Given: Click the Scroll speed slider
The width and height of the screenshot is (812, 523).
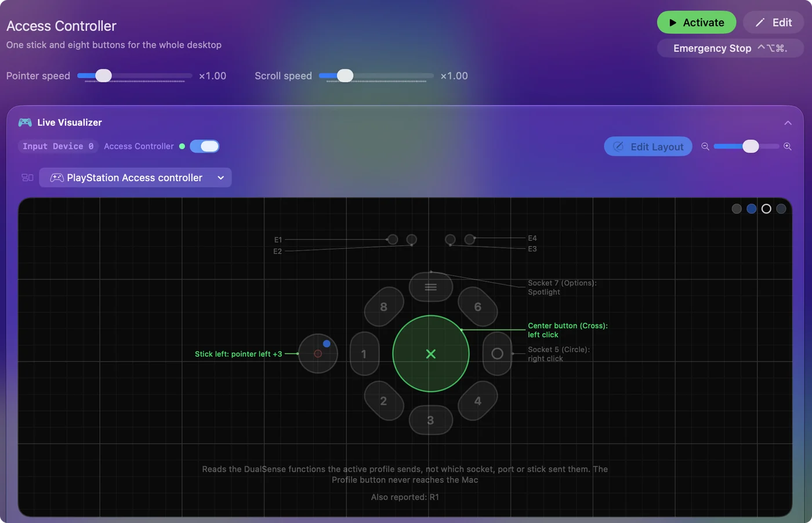Looking at the screenshot, I should (376, 75).
